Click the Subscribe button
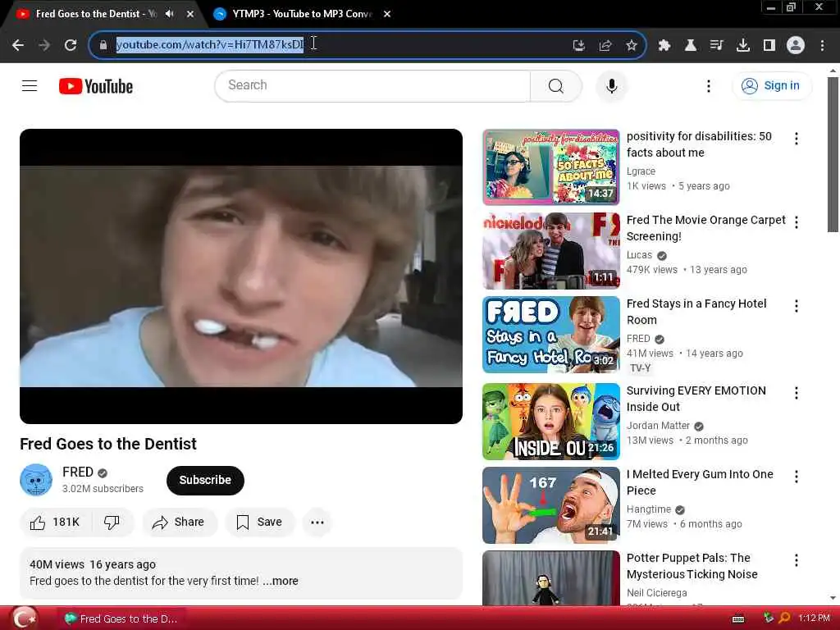Viewport: 840px width, 630px height. [x=205, y=480]
